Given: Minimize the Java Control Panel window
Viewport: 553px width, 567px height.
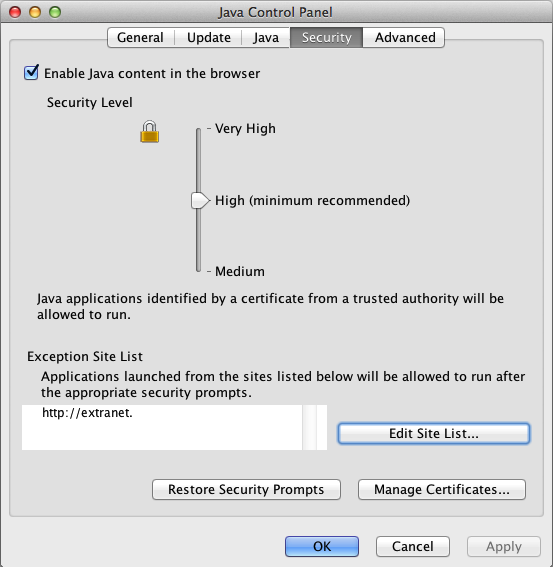Looking at the screenshot, I should 35,12.
